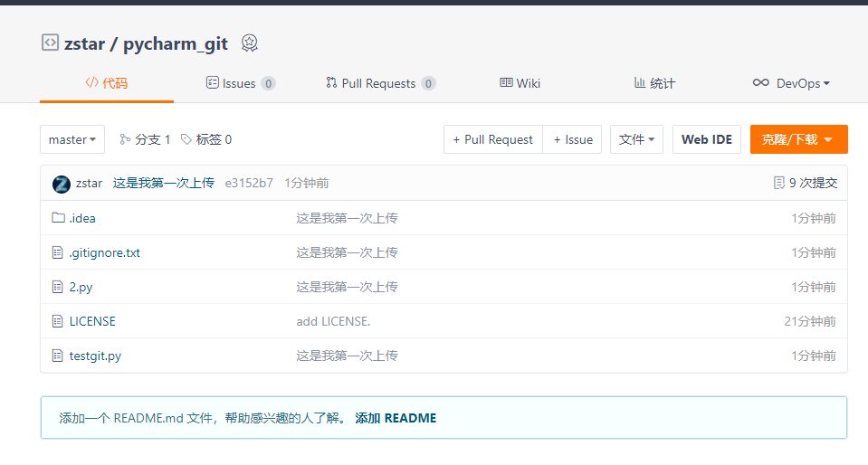Switch to the Pull Requests tab
This screenshot has height=465, width=868.
click(380, 83)
